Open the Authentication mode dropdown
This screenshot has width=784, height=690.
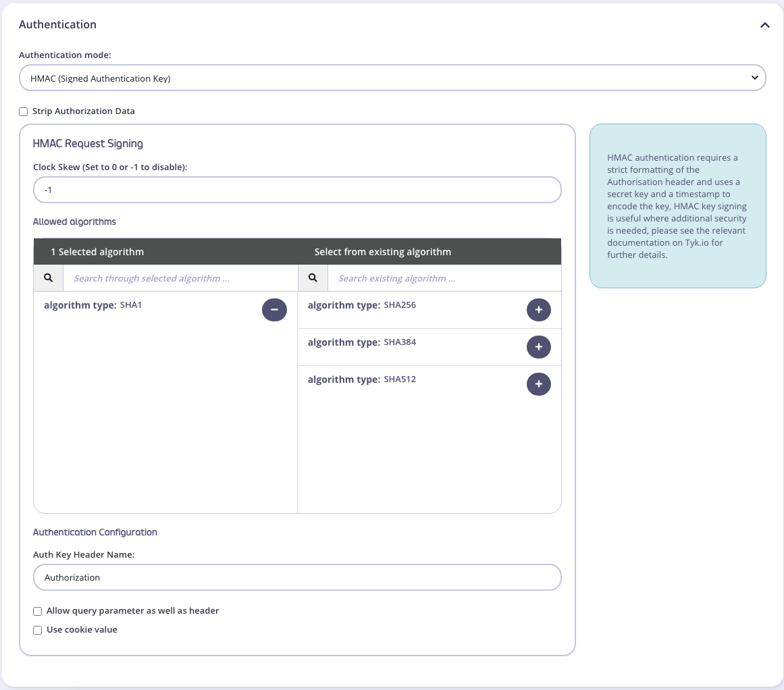(392, 78)
